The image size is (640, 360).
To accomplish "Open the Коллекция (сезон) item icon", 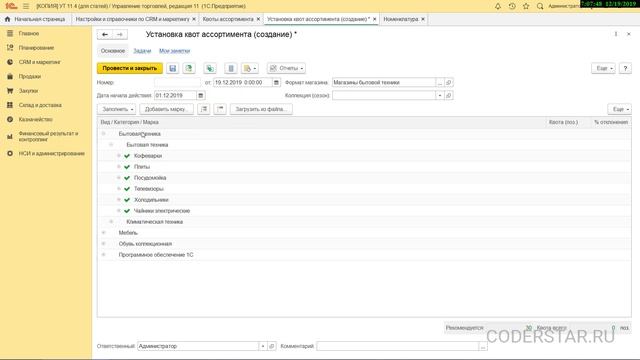I will click(x=449, y=96).
